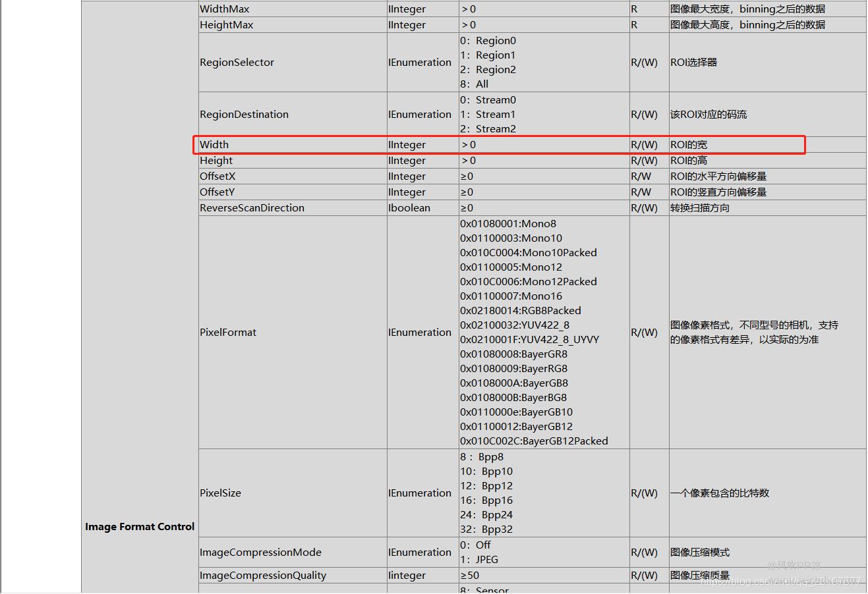Select the PixelFormat parameter cell
This screenshot has width=868, height=594.
[x=228, y=333]
